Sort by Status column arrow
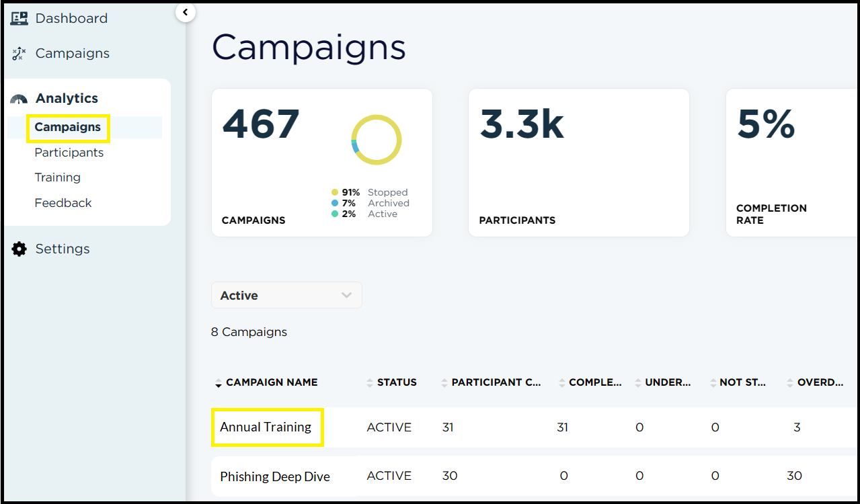Screen dimensions: 860x504 [369, 383]
